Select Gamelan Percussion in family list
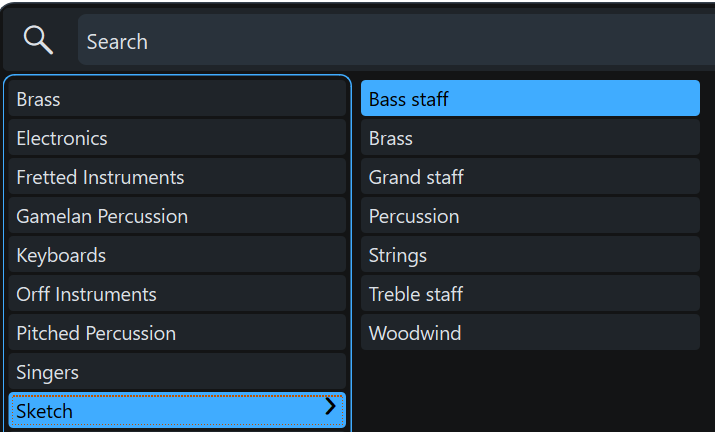This screenshot has width=715, height=432. coord(177,216)
